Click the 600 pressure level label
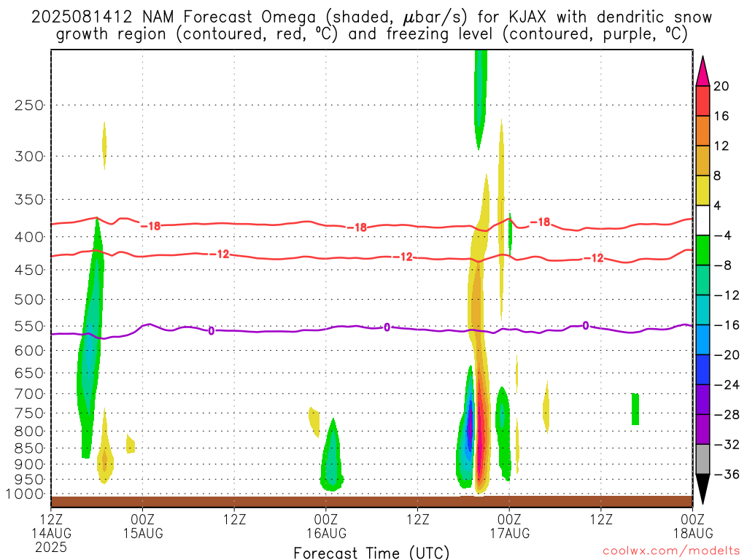747x560 pixels. [29, 351]
